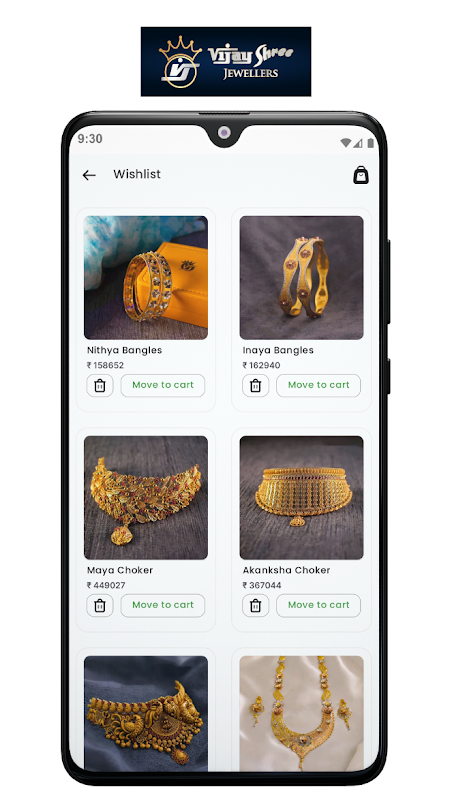Click the battery status icon
Screen dimensions: 452x800
click(370, 143)
